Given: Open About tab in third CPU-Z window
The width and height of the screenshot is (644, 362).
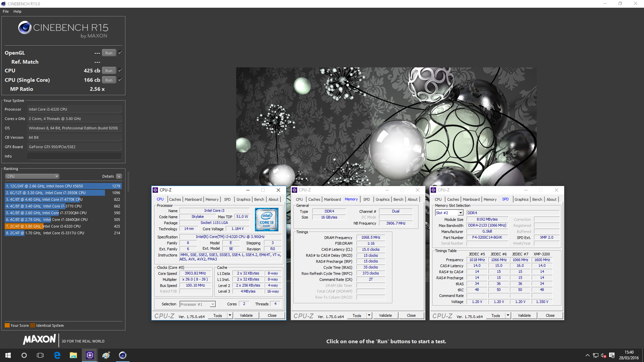Looking at the screenshot, I should (551, 199).
